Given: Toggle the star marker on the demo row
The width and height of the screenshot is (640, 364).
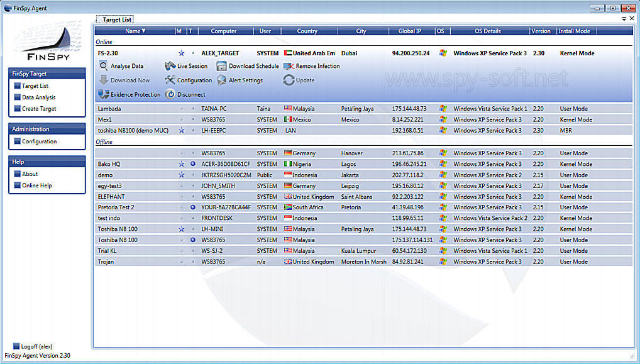Looking at the screenshot, I should 181,175.
